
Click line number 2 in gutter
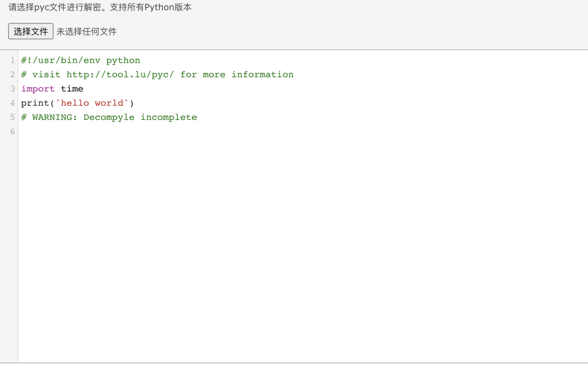click(x=13, y=75)
